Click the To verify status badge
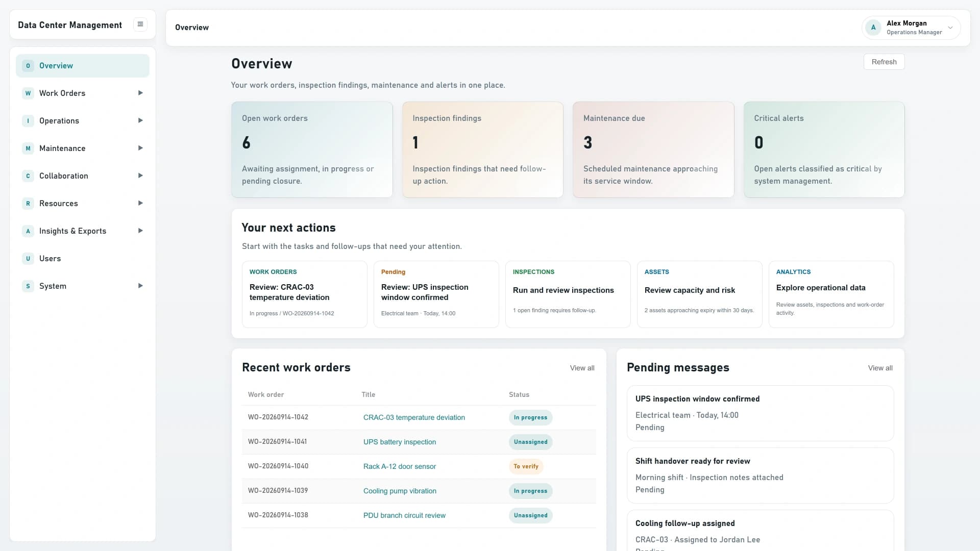Viewport: 980px width, 551px height. coord(526,466)
